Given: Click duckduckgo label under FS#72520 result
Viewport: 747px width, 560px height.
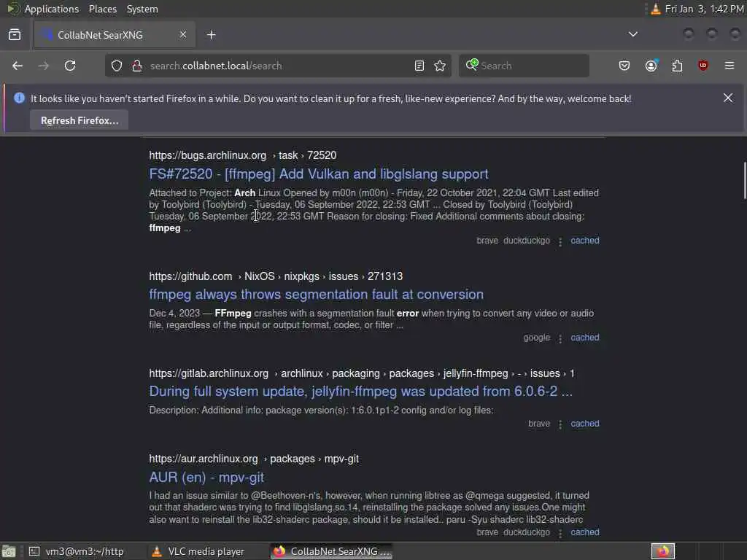Looking at the screenshot, I should pyautogui.click(x=527, y=241).
